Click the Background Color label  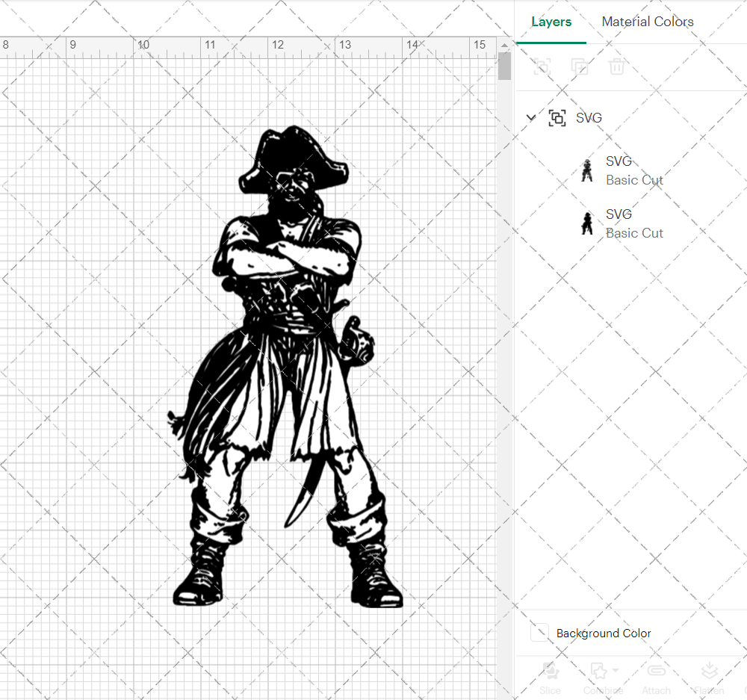[x=604, y=634]
